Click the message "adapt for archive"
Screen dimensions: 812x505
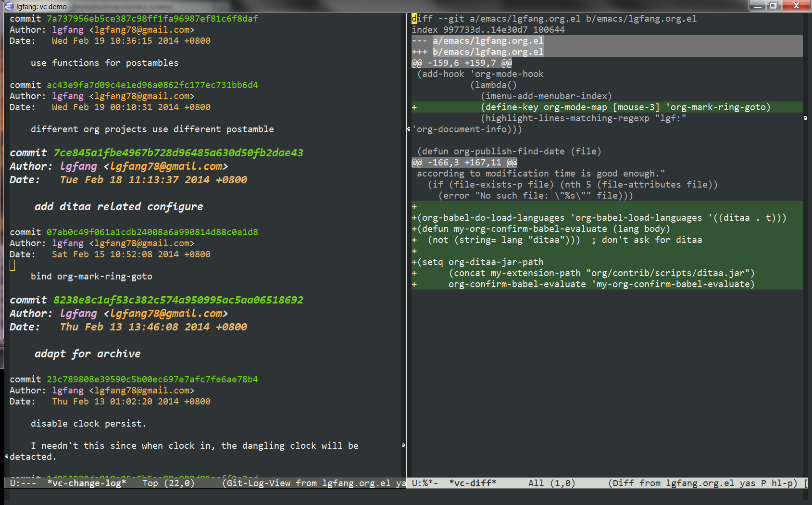tap(87, 354)
